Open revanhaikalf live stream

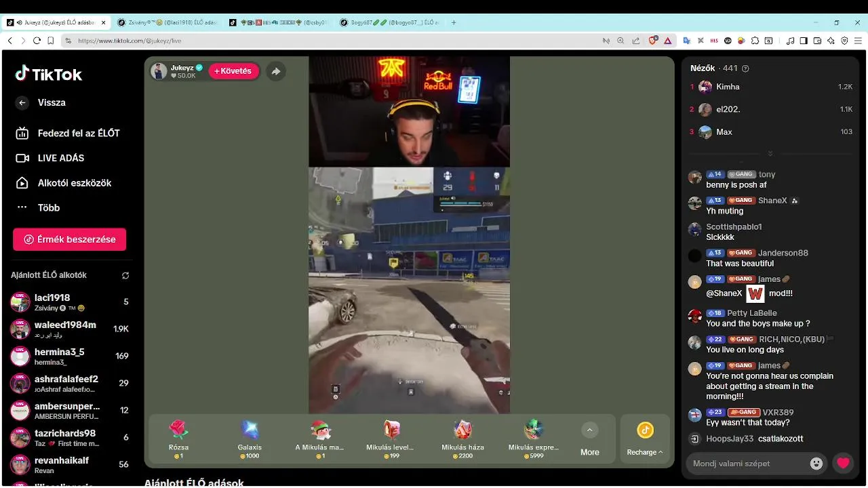69,465
